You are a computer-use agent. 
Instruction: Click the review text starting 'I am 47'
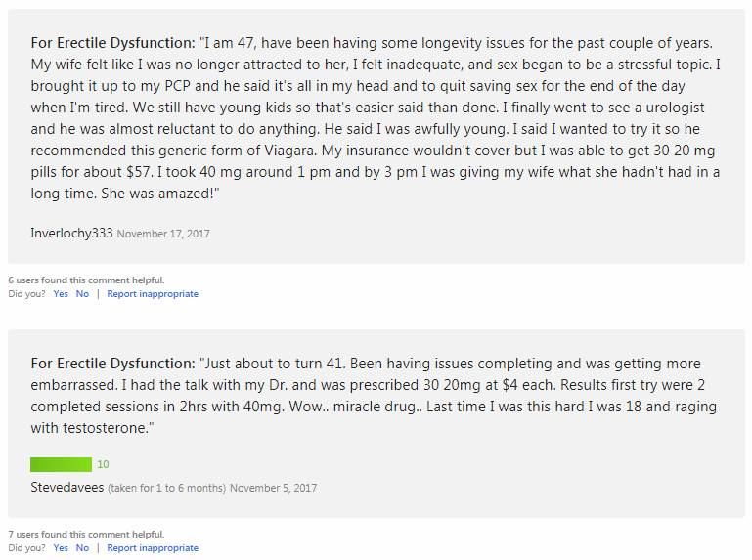[376, 118]
